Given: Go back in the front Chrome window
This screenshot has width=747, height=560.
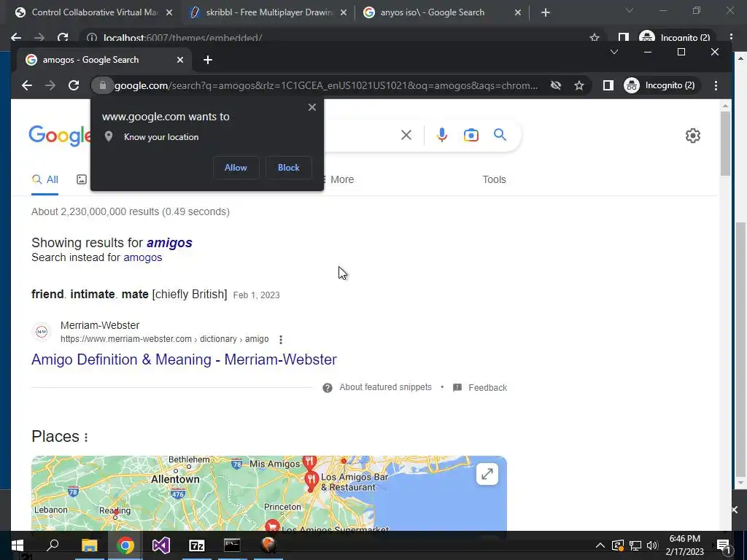Looking at the screenshot, I should pyautogui.click(x=27, y=86).
